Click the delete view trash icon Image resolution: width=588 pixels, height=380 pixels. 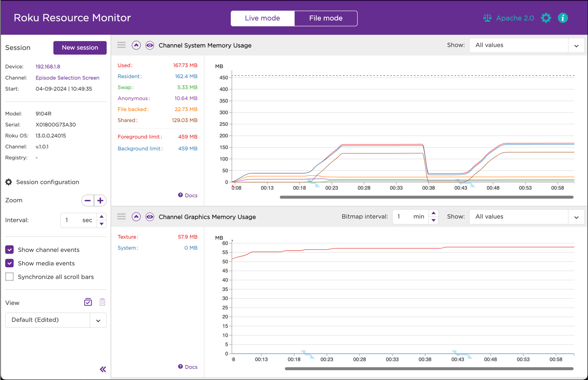coord(102,302)
